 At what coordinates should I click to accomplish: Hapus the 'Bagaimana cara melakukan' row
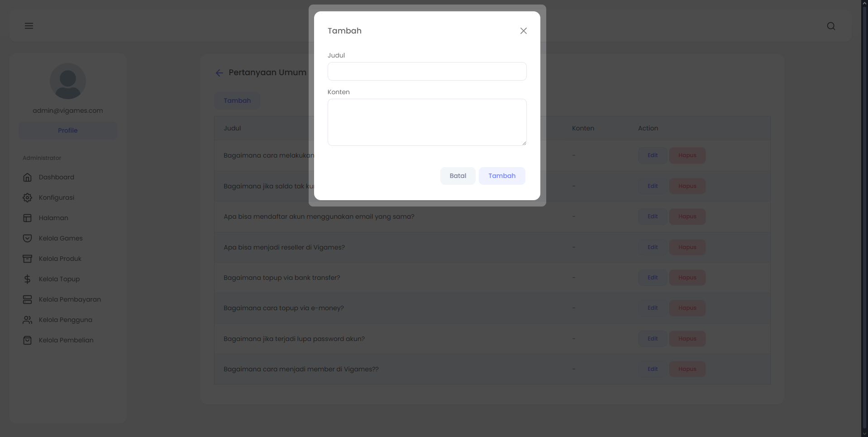coord(687,155)
